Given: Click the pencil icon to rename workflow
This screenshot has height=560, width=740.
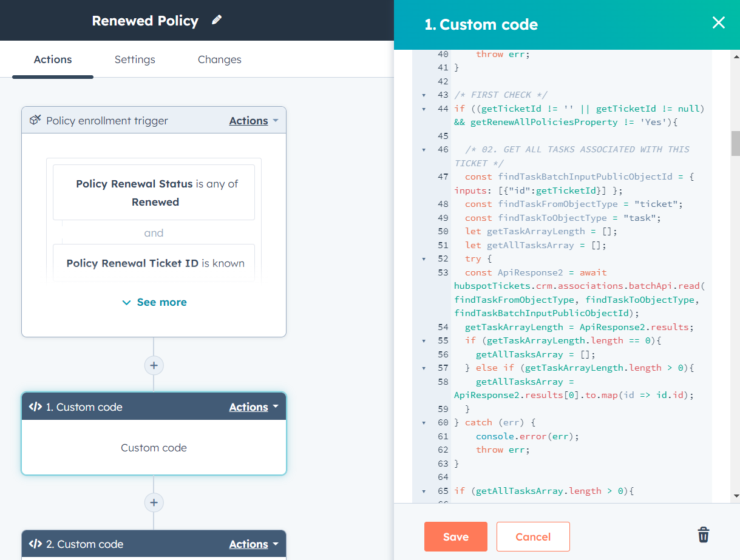Looking at the screenshot, I should pos(217,21).
